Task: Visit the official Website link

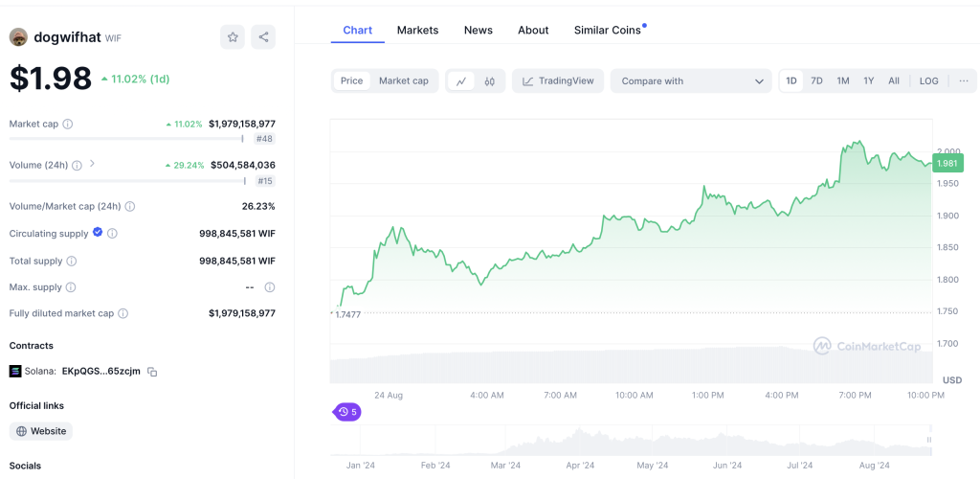Action: click(40, 431)
